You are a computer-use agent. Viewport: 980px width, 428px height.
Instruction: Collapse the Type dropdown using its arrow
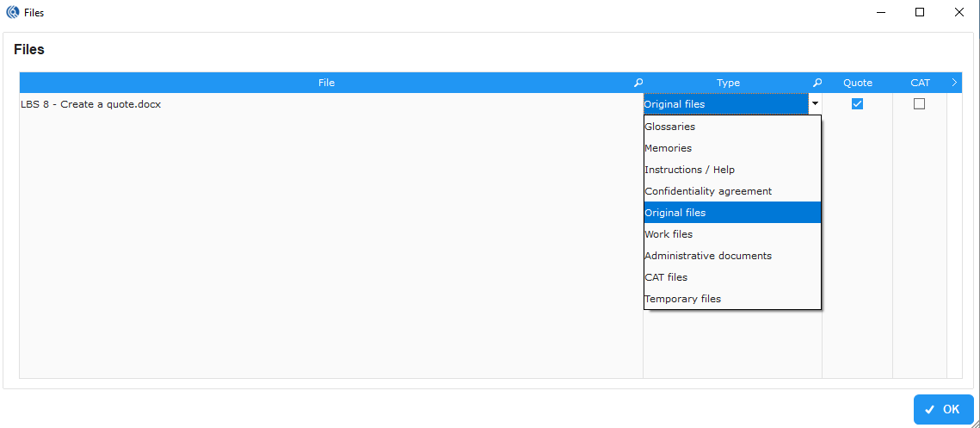814,104
